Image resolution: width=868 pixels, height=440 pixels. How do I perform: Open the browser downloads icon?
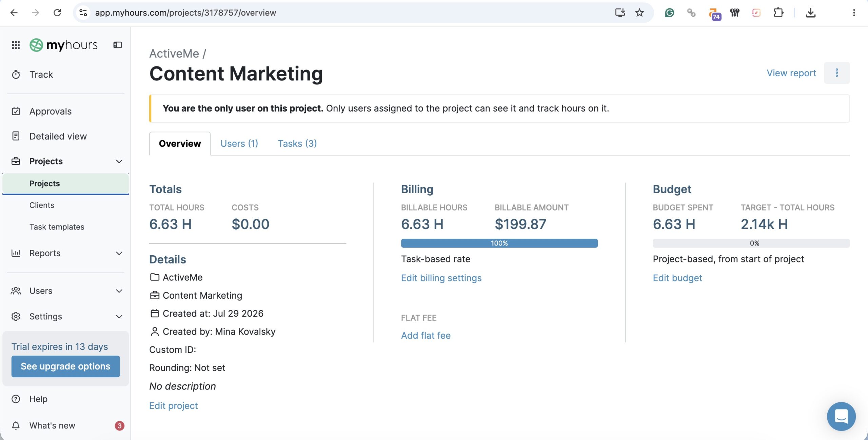pos(811,13)
